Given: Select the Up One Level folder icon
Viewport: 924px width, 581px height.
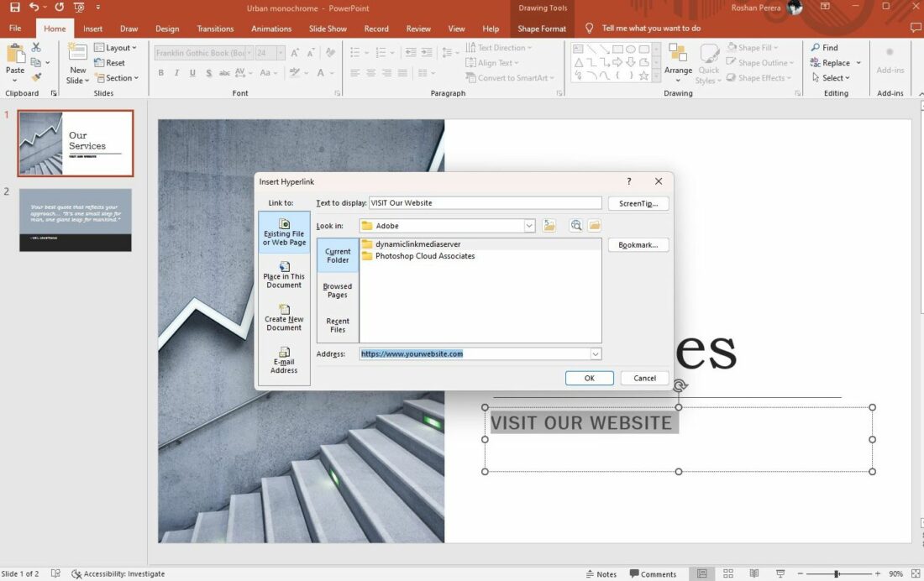Looking at the screenshot, I should pyautogui.click(x=549, y=225).
